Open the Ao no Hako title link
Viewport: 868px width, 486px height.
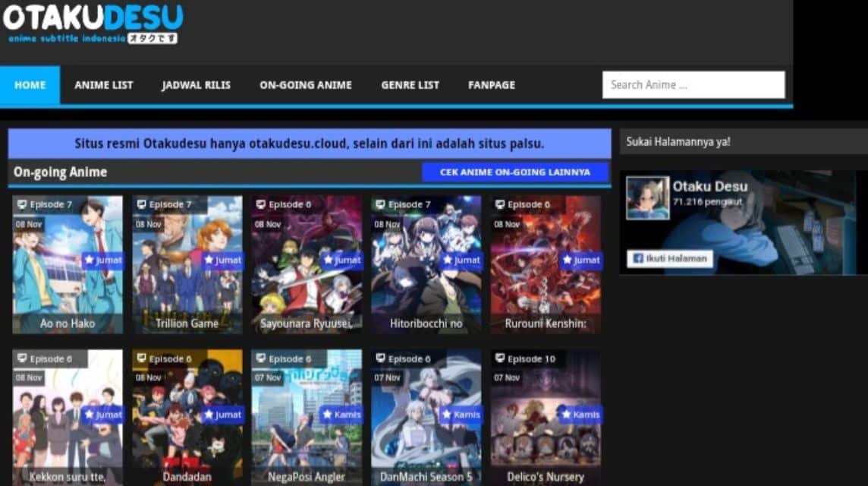click(x=68, y=323)
